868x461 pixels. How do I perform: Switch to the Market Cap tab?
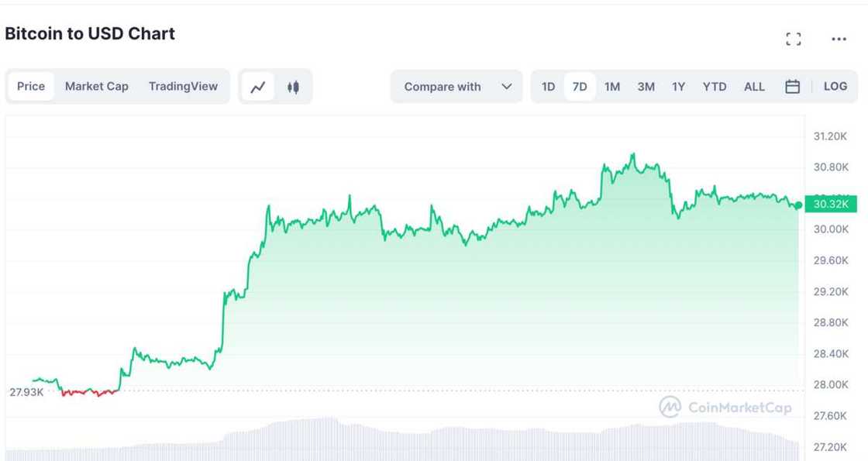tap(97, 87)
